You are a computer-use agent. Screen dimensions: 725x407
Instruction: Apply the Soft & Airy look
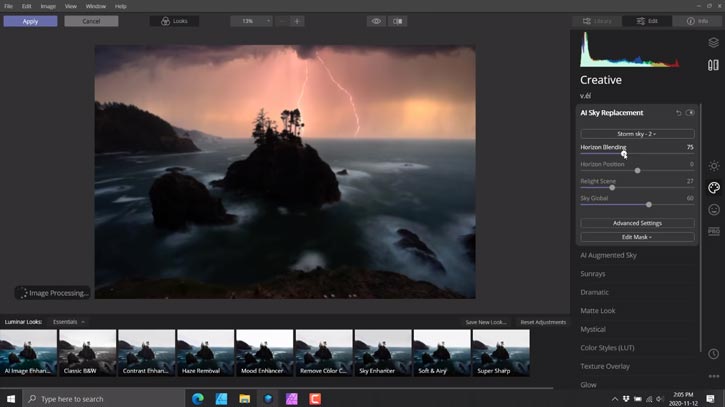click(442, 352)
